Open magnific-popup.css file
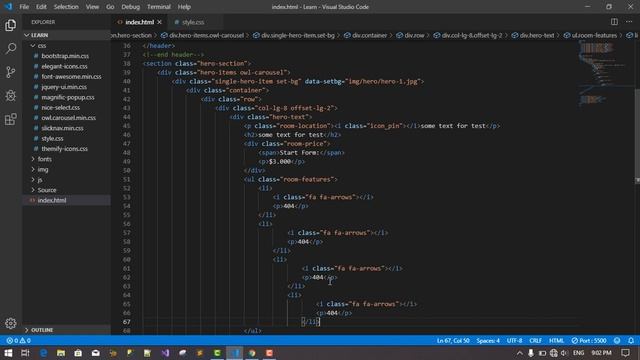The image size is (640, 360). (68, 97)
